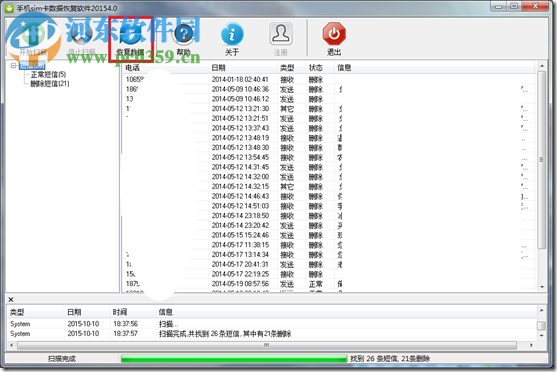Screen dimensions: 557x372
Task: Select the System log entry at 18:37:57
Action: pos(272,334)
